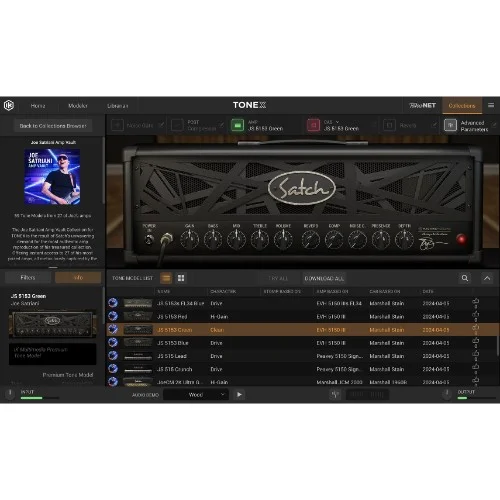Click the Comp knob on the amp

tap(334, 240)
